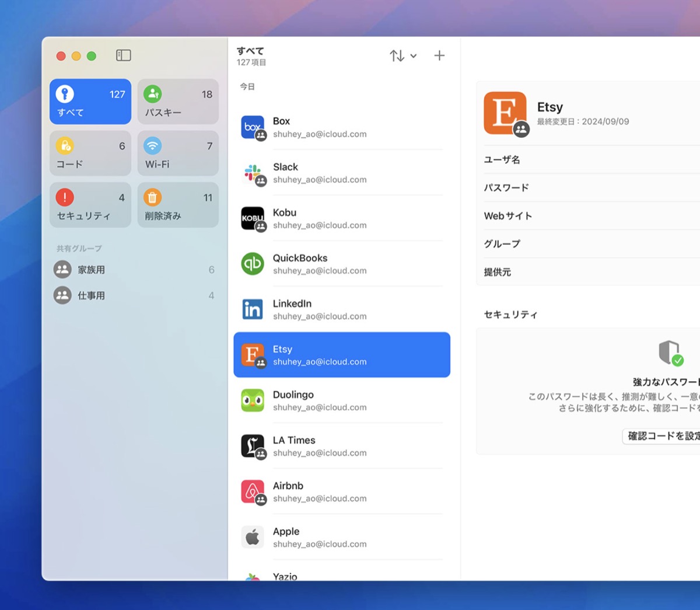Open the sort order dropdown
The height and width of the screenshot is (610, 700).
(403, 55)
